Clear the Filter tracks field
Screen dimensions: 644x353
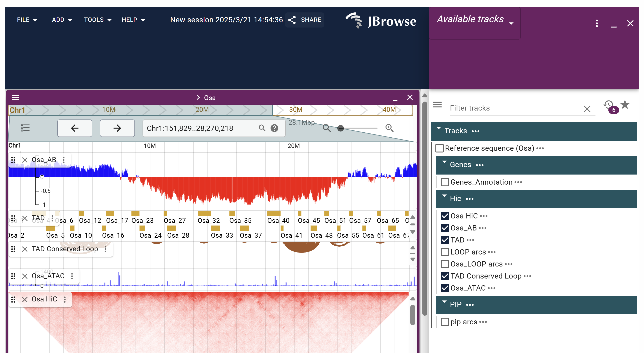point(587,109)
